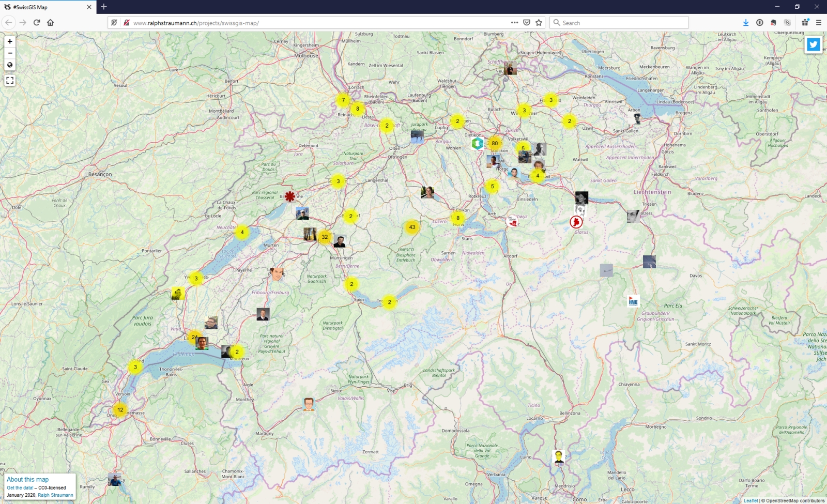Viewport: 827px width, 504px height.
Task: Click the Twitter icon in the top-right corner
Action: pyautogui.click(x=813, y=44)
